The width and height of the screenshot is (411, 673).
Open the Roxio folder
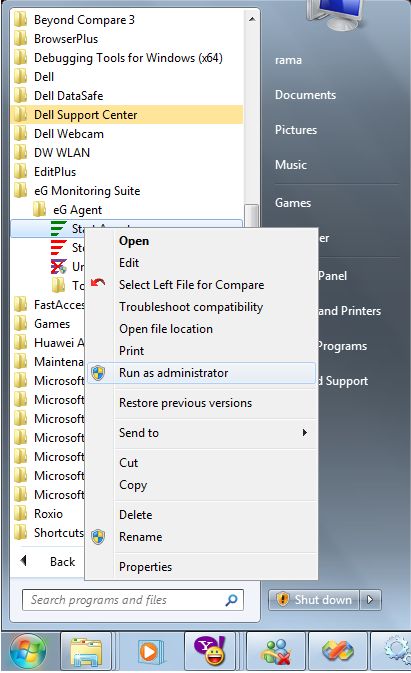pos(48,513)
